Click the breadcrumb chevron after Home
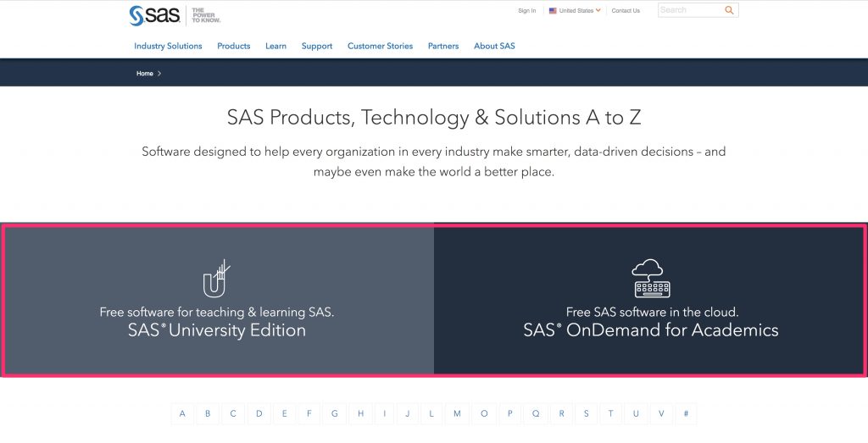Screen dimensions: 868x443 pos(159,73)
